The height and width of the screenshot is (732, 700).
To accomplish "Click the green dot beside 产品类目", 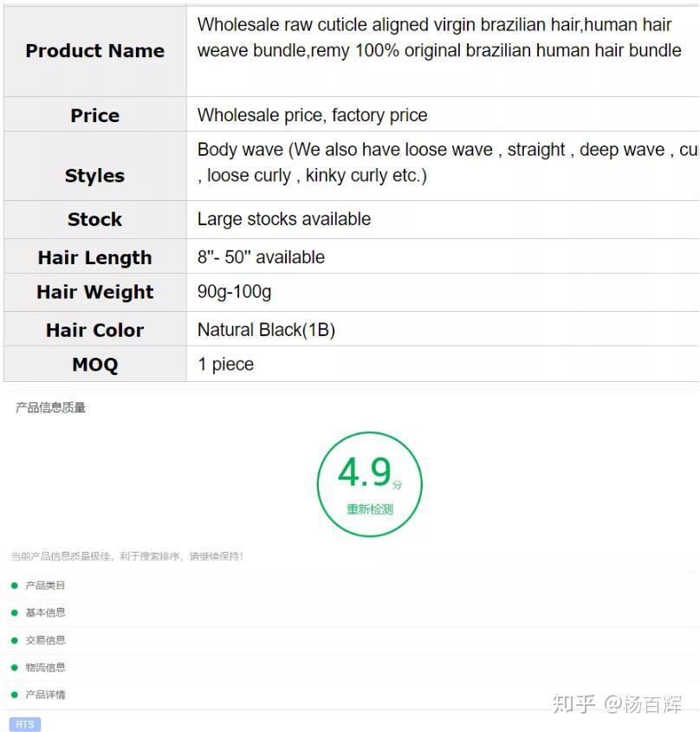I will 15,586.
